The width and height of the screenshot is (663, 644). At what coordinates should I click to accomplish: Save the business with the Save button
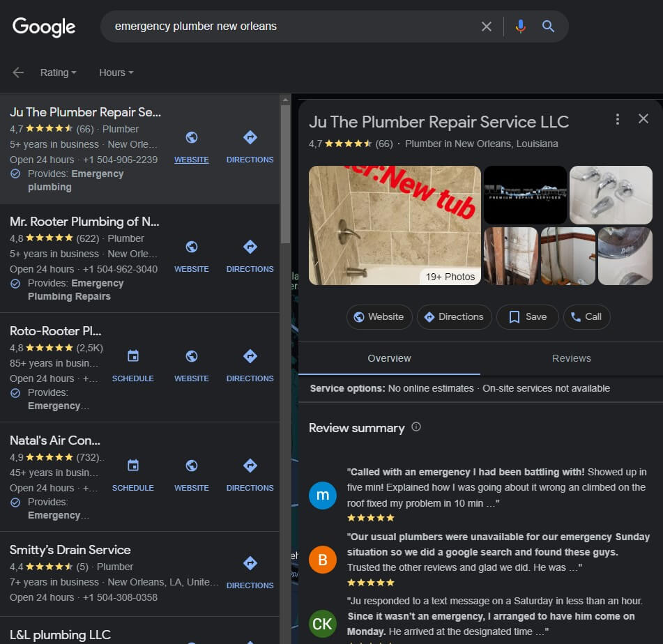pyautogui.click(x=527, y=316)
